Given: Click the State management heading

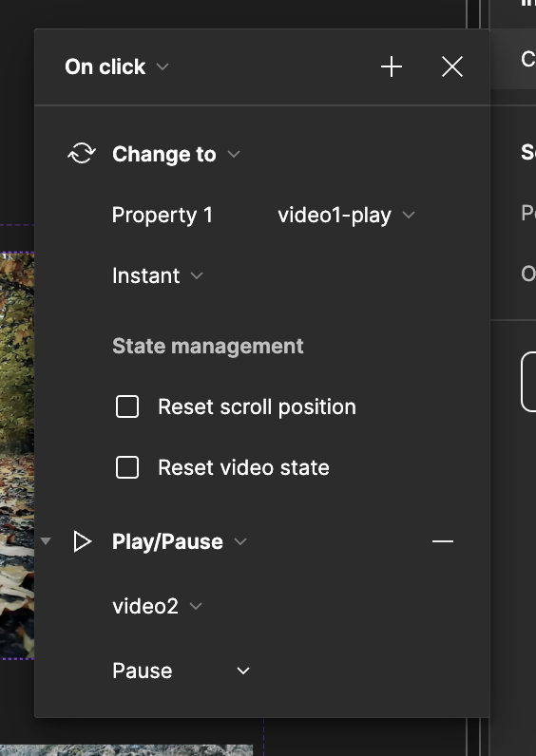Looking at the screenshot, I should [208, 346].
